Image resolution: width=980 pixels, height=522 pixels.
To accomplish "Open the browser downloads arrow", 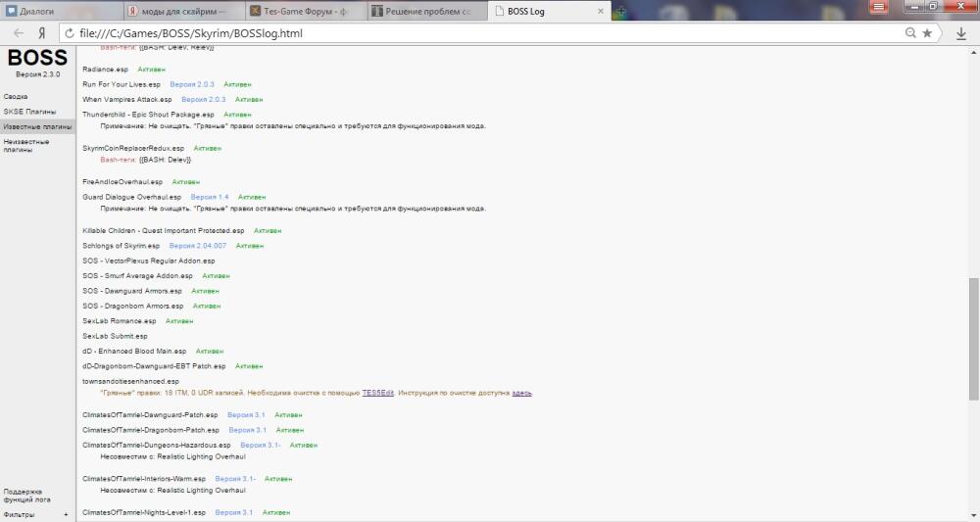I will tap(961, 33).
